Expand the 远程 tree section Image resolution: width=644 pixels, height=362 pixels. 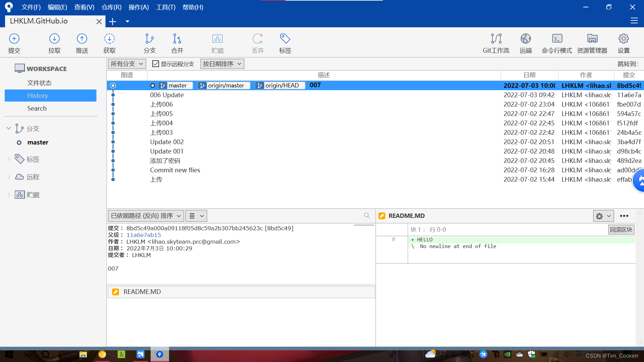tap(9, 177)
